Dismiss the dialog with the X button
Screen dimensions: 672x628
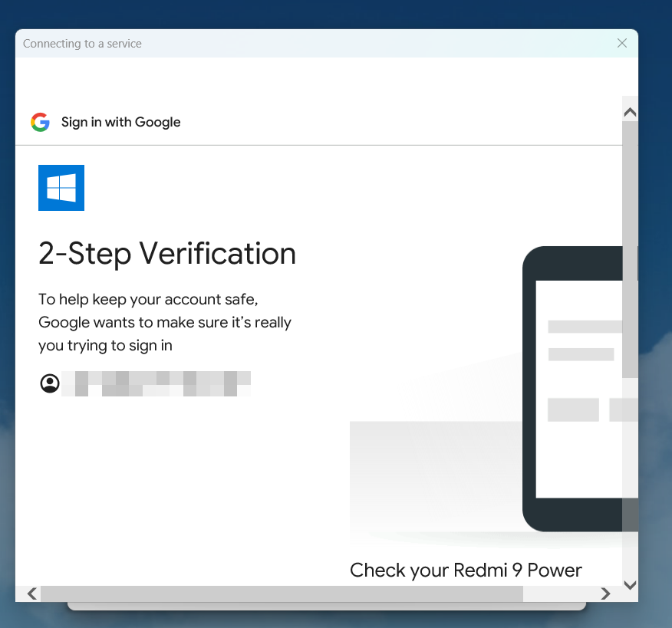(622, 43)
